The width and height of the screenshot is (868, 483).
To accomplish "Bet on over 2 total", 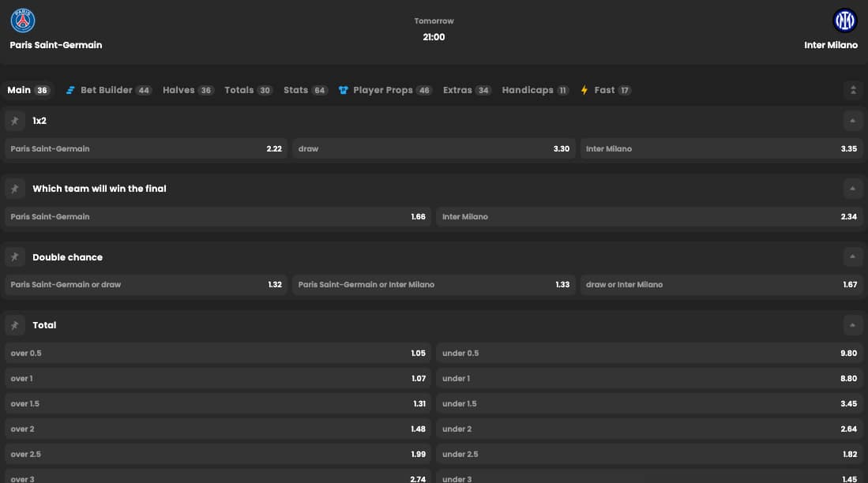I will [218, 429].
